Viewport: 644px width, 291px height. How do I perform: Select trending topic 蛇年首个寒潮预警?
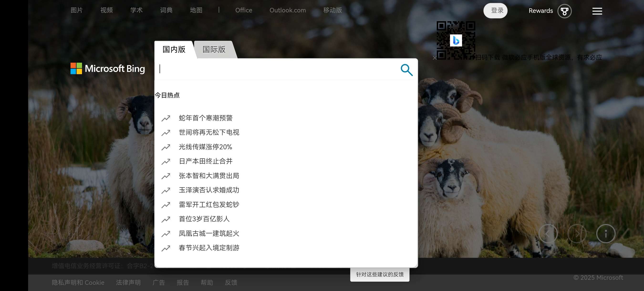[206, 118]
